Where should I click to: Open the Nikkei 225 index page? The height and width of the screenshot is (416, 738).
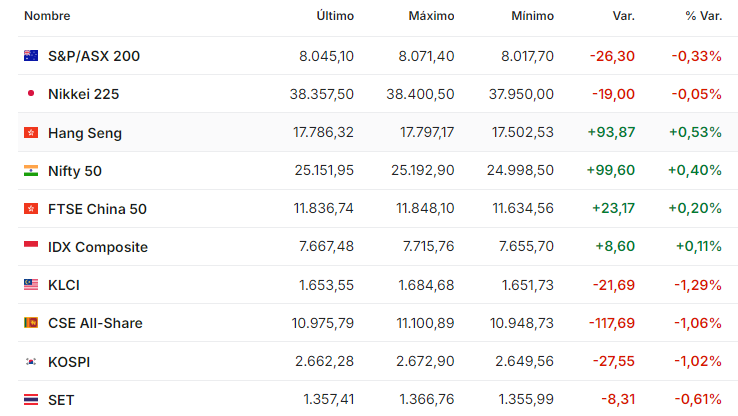click(83, 94)
